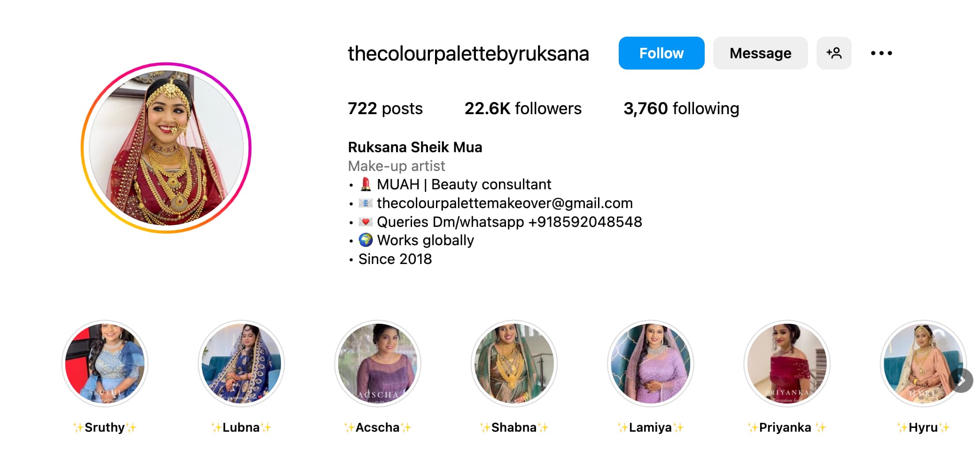Open the Priyanka story highlight
This screenshot has height=466, width=980.
point(787,363)
